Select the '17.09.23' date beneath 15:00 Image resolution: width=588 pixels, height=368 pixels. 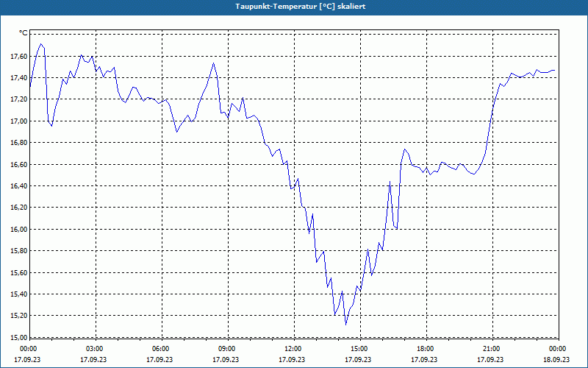point(359,359)
